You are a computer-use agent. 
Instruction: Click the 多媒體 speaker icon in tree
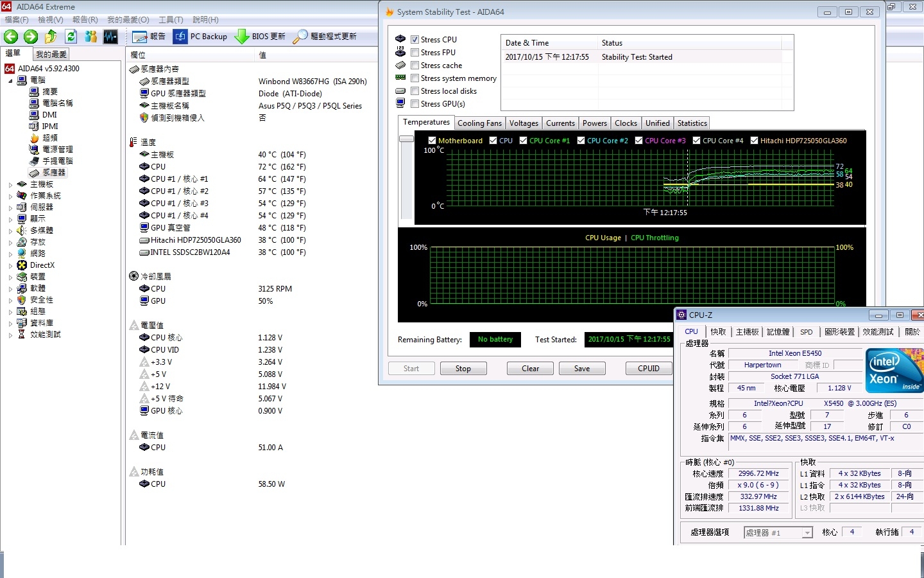(x=22, y=231)
